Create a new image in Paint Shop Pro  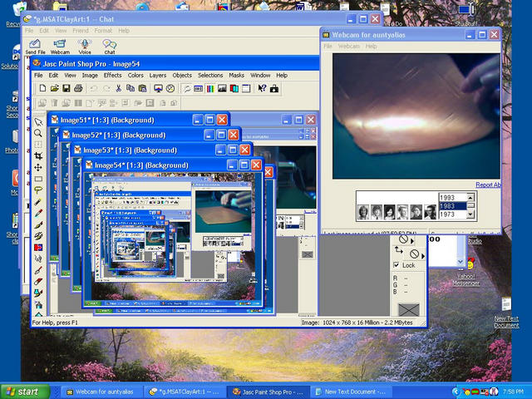(x=42, y=89)
